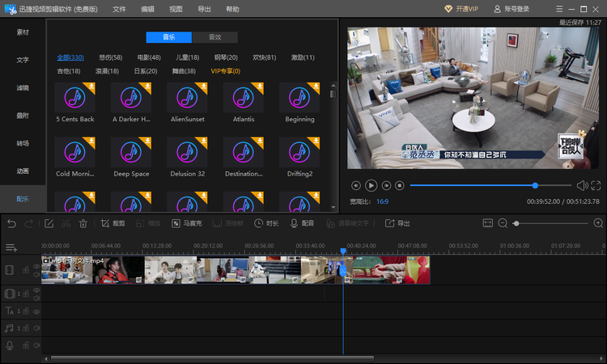Click the preview playback progress slider
This screenshot has height=364, width=607.
(x=486, y=185)
